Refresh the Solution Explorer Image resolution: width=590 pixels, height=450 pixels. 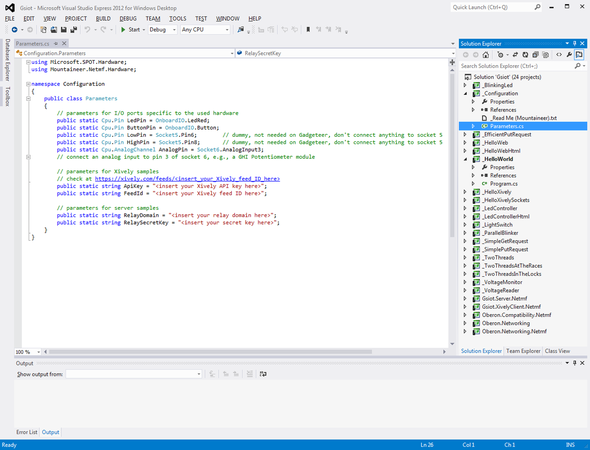click(x=525, y=55)
